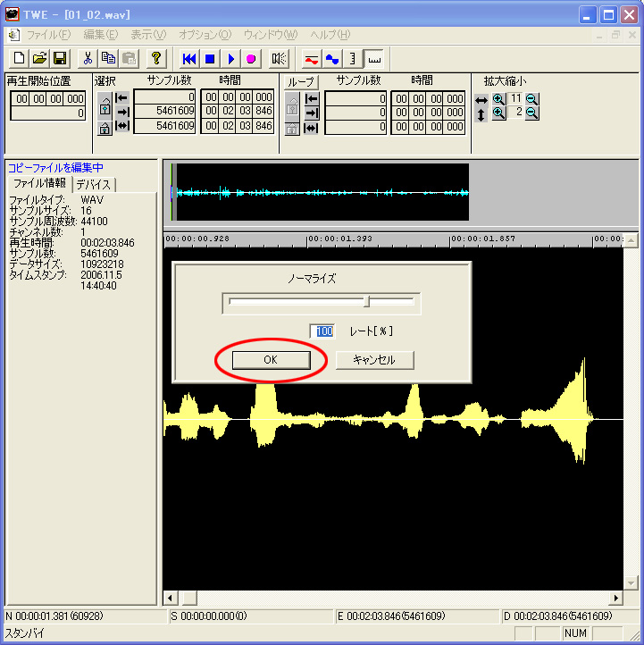This screenshot has width=644, height=645.
Task: Click the rate percentage input field
Action: [322, 331]
